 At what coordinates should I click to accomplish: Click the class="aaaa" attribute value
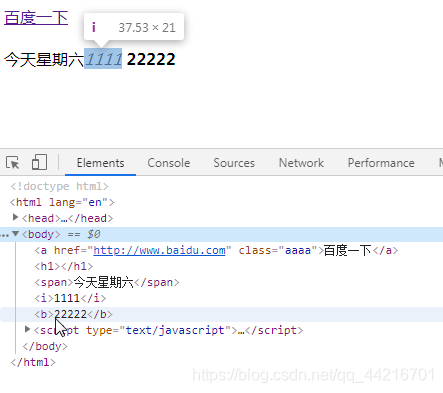298,250
